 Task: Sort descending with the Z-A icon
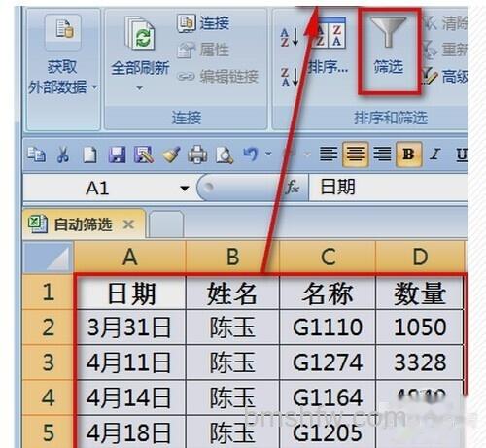[x=290, y=77]
